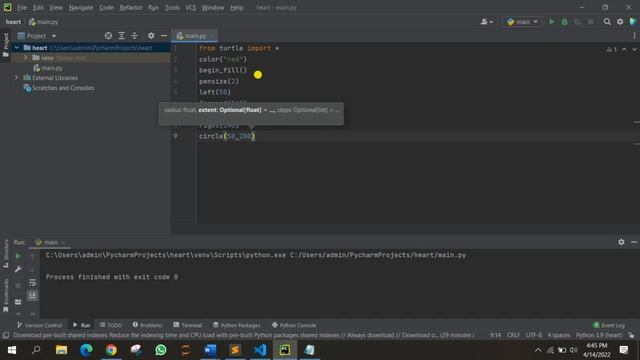The height and width of the screenshot is (360, 640).
Task: Expand all items in the Project panel
Action: click(x=122, y=36)
